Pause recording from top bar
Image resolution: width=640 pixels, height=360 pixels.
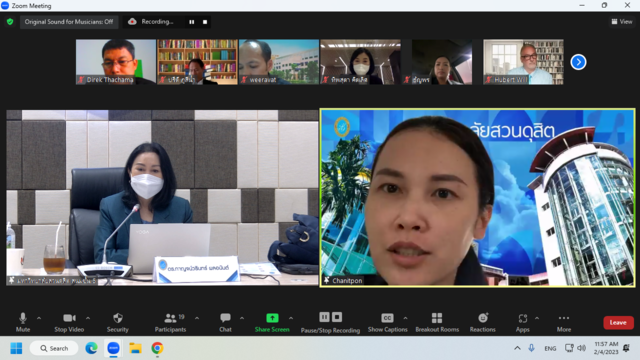point(191,22)
